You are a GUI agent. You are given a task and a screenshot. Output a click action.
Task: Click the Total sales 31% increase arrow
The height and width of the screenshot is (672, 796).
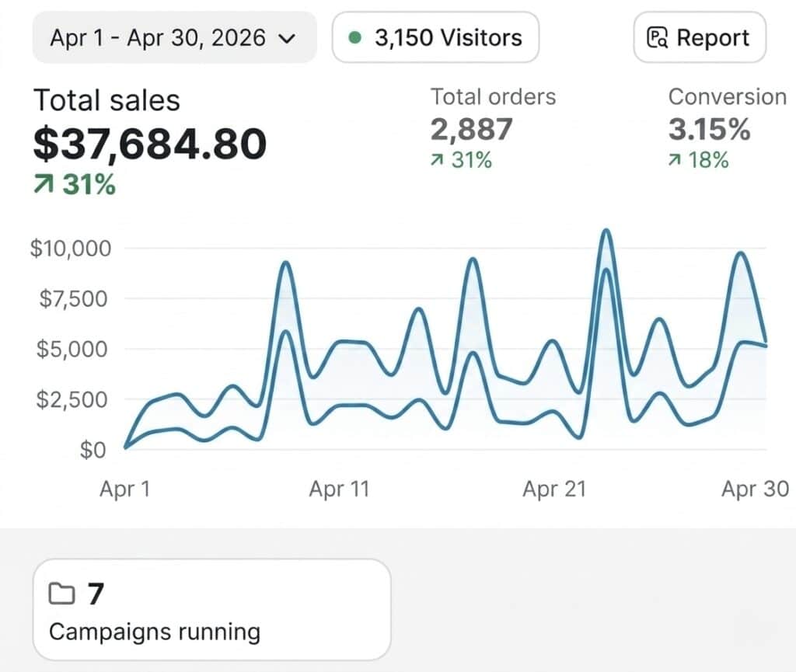tap(44, 184)
